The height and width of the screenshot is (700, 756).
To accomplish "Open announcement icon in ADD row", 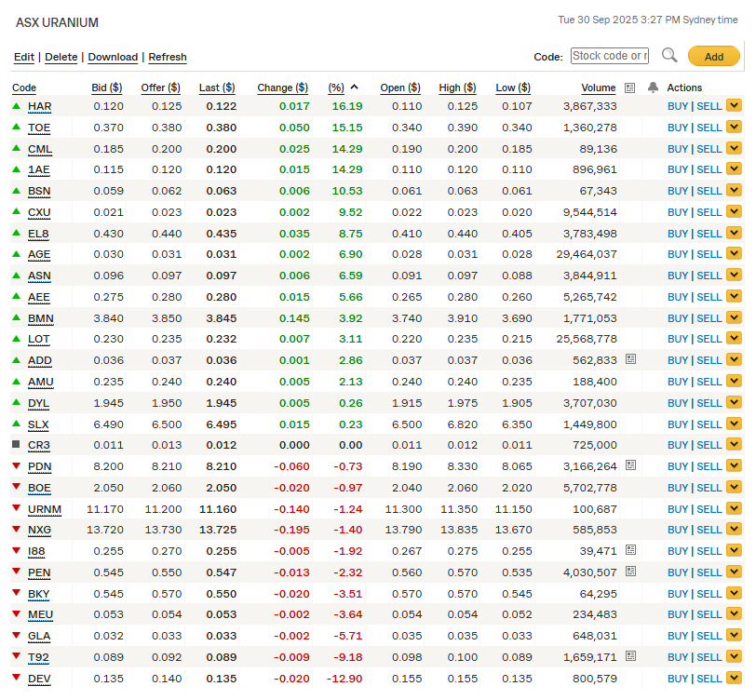I will 630,359.
